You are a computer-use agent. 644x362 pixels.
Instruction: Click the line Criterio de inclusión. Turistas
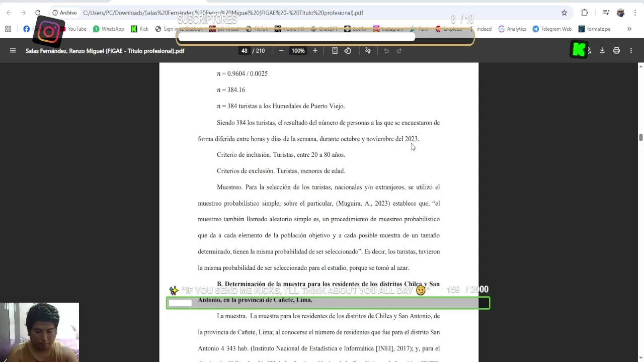tap(281, 155)
